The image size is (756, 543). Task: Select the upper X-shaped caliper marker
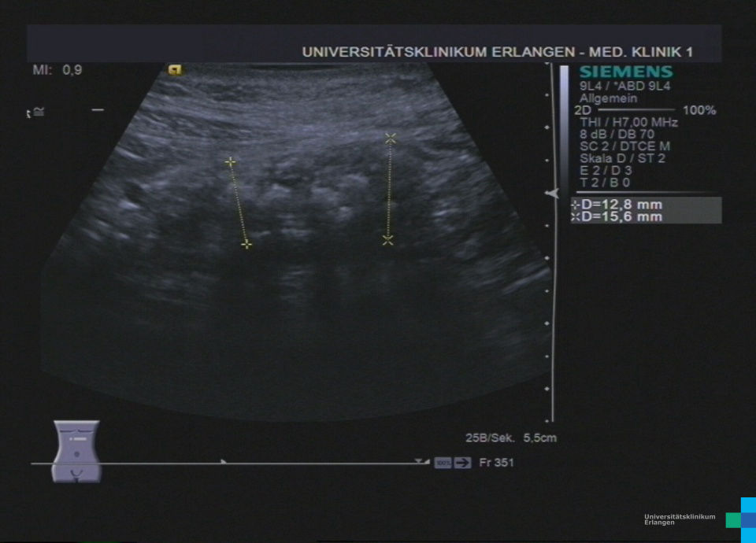[x=391, y=138]
